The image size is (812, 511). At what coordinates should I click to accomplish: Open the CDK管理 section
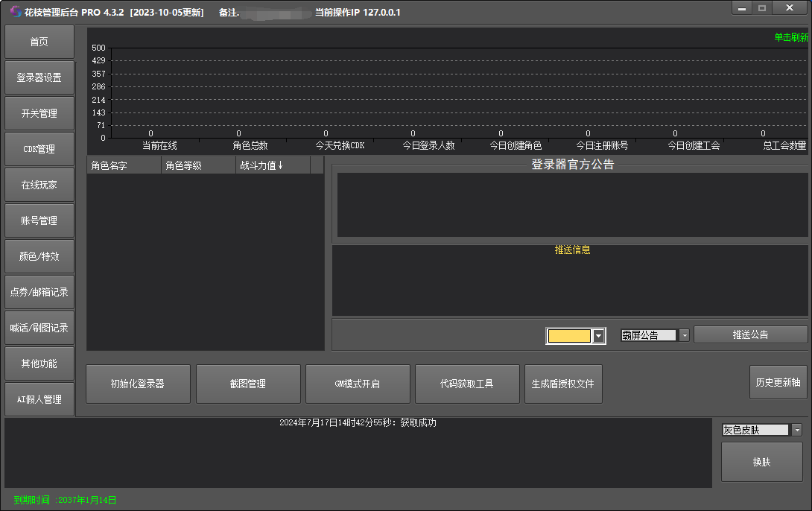(x=39, y=149)
